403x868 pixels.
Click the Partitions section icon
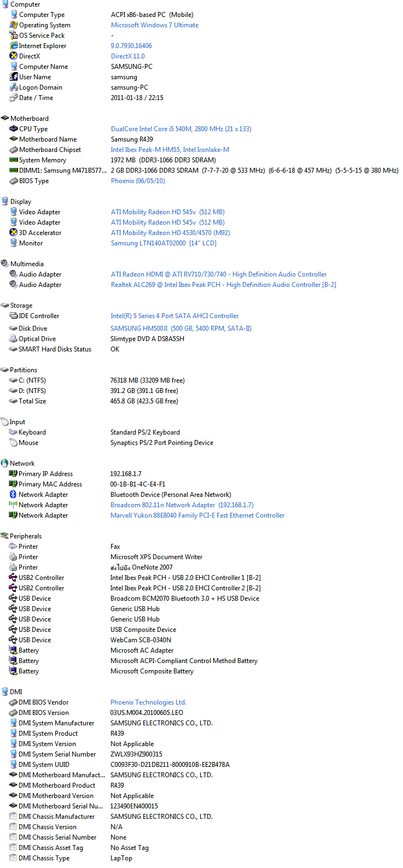4,370
